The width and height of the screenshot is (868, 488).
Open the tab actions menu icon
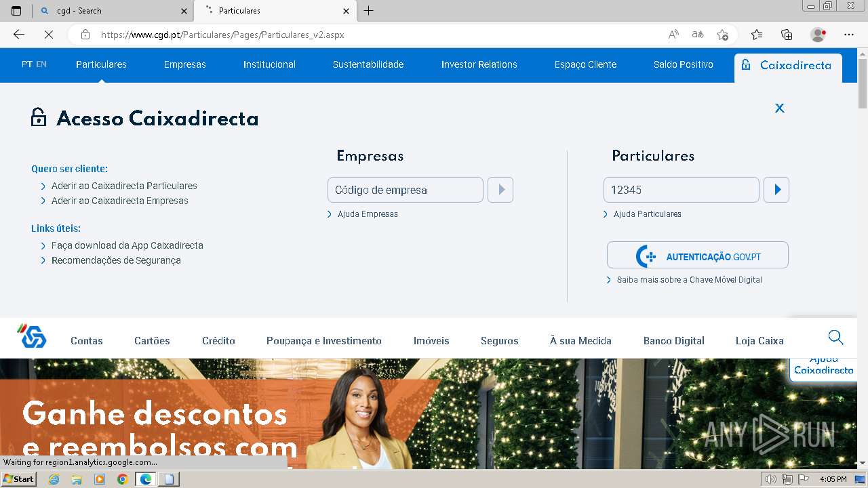(x=16, y=11)
